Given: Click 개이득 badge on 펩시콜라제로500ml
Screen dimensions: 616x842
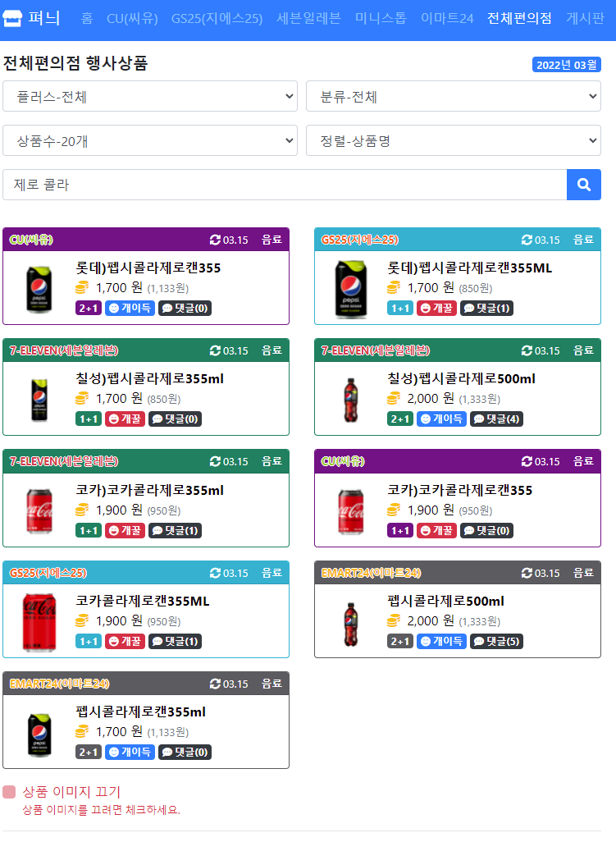Looking at the screenshot, I should (441, 641).
